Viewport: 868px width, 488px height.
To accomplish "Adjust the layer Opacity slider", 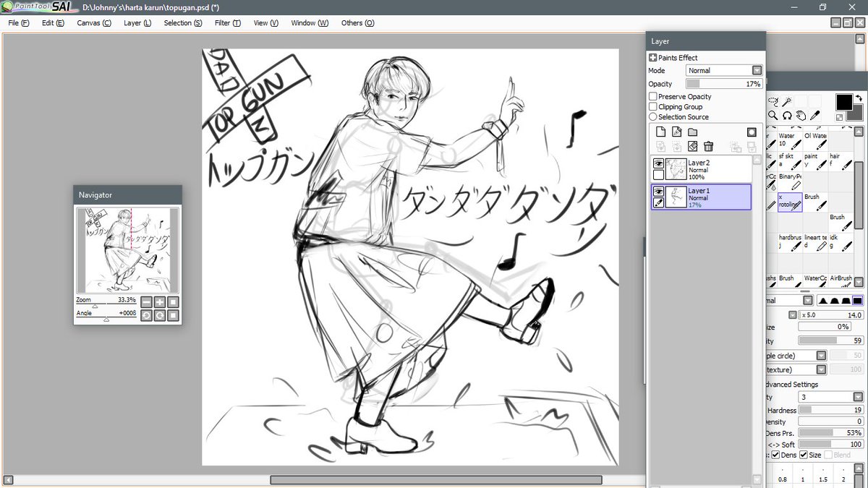I will (724, 84).
